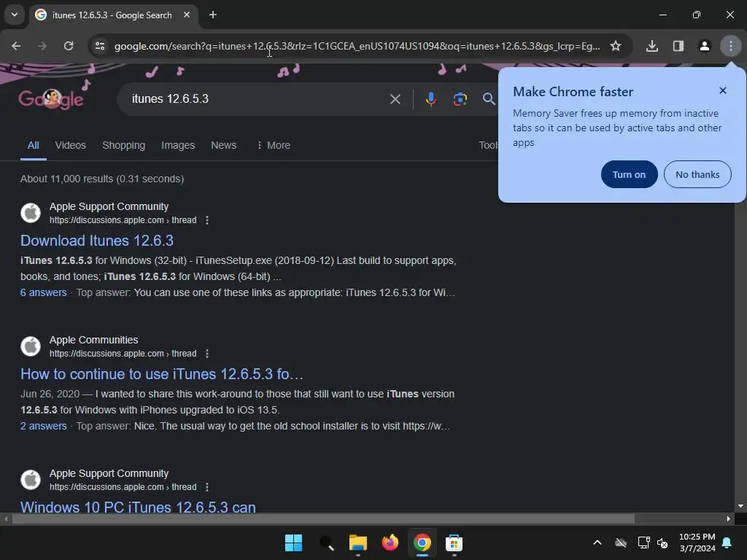Click the magnifier search button
Viewport: 747px width, 560px height.
pos(489,99)
